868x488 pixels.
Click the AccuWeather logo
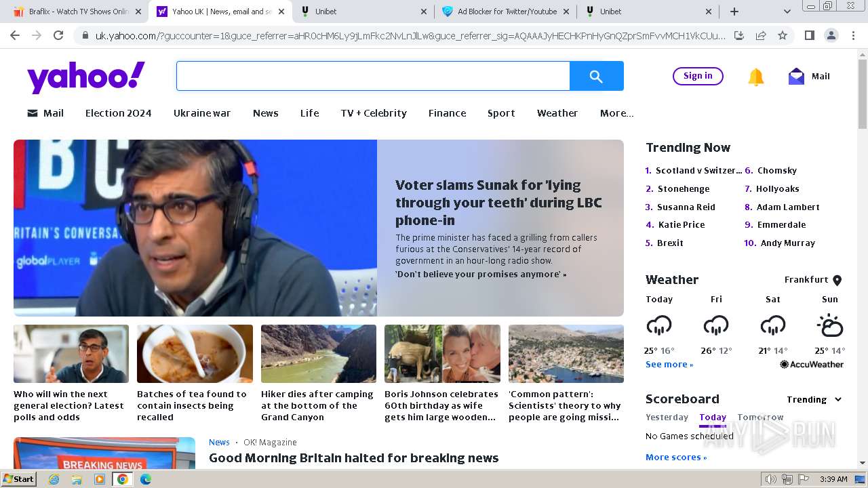[812, 365]
